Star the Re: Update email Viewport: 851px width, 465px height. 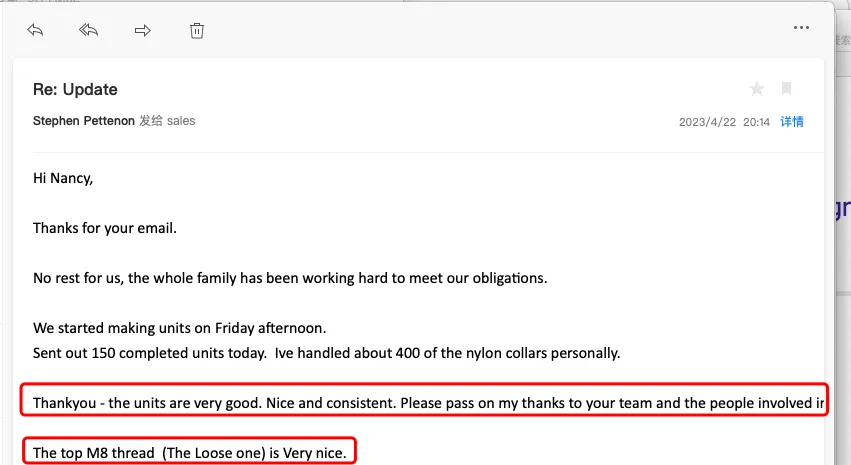point(757,89)
